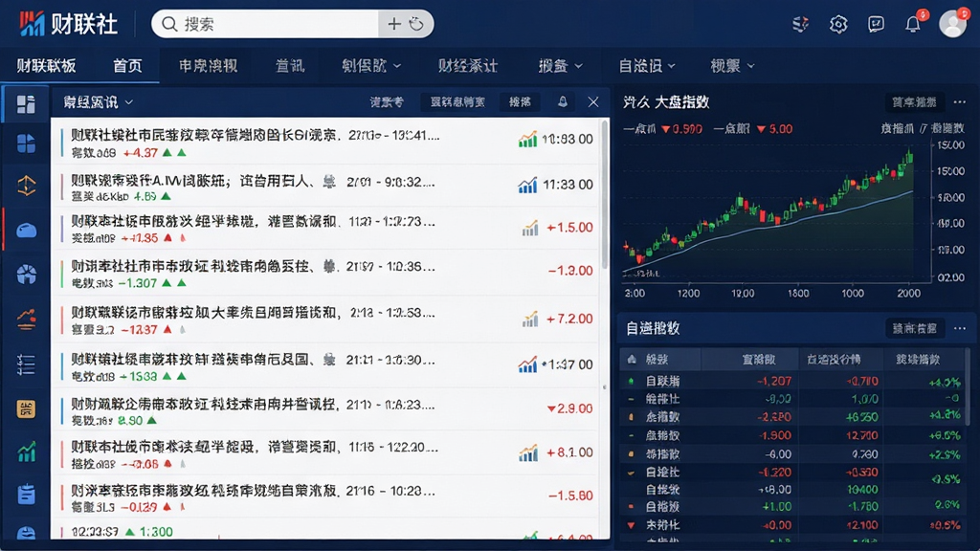Screen dimensions: 980x551
Task: Click the button in watchlist panel header
Action: [x=914, y=328]
